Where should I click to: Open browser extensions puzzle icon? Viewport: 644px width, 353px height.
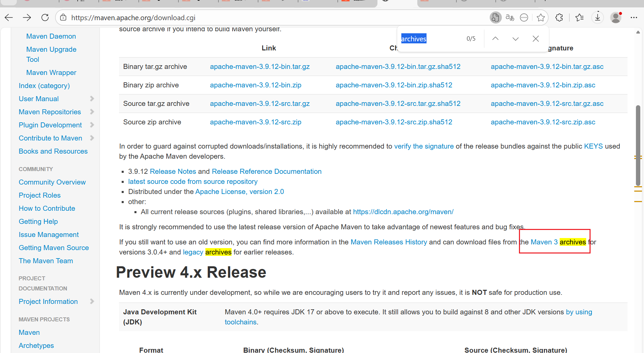point(559,18)
